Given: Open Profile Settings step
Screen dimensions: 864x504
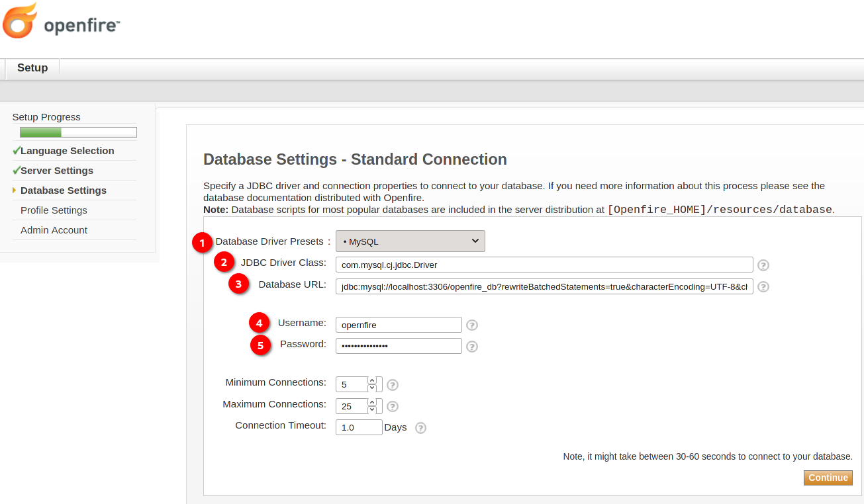Looking at the screenshot, I should (x=54, y=210).
